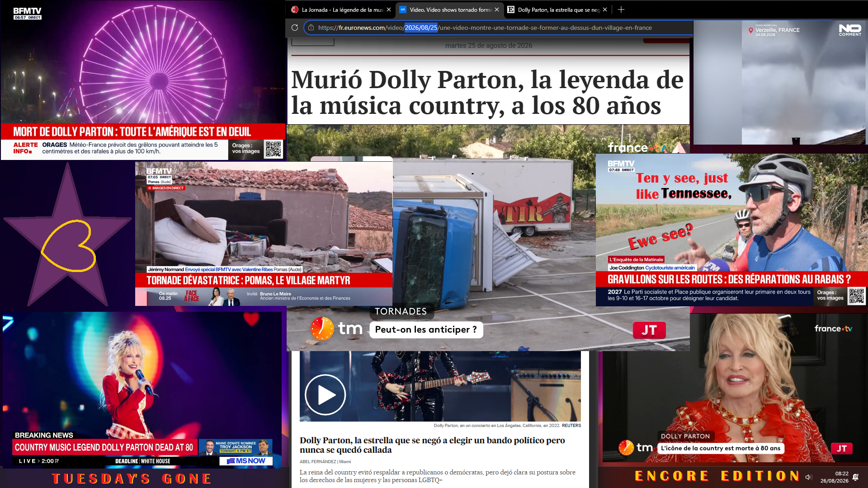Click the 'Bruno Le Maire' guest label
The height and width of the screenshot is (488, 868).
point(276,294)
